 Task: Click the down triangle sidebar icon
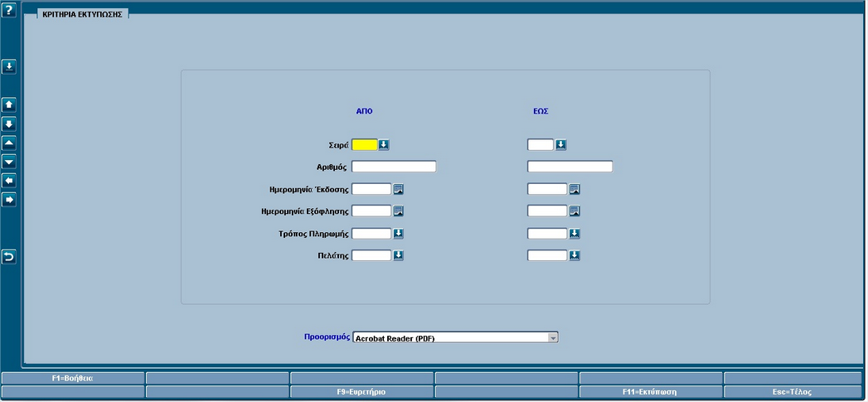click(x=9, y=162)
